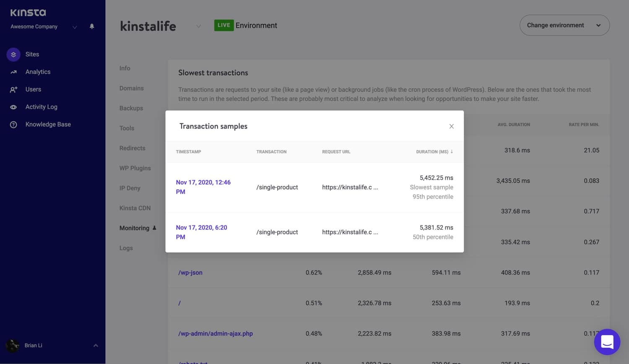Viewport: 629px width, 364px height.
Task: Switch to the Tools tab
Action: pos(127,128)
